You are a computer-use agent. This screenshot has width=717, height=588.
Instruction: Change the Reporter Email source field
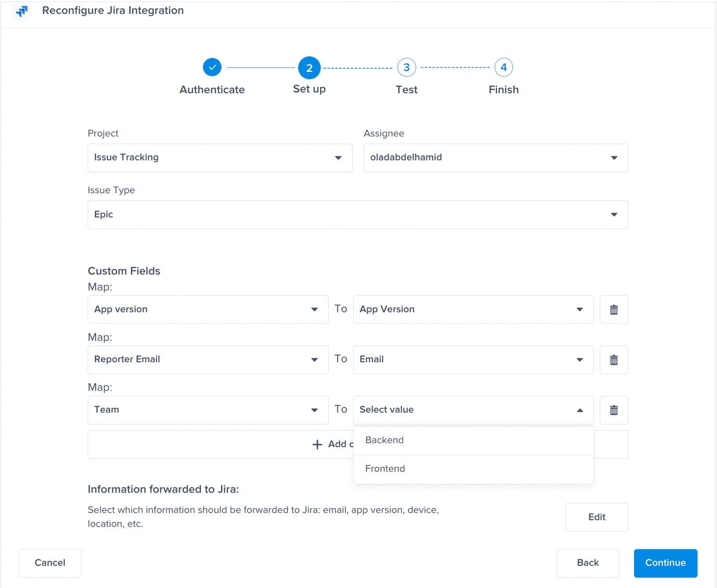tap(208, 360)
